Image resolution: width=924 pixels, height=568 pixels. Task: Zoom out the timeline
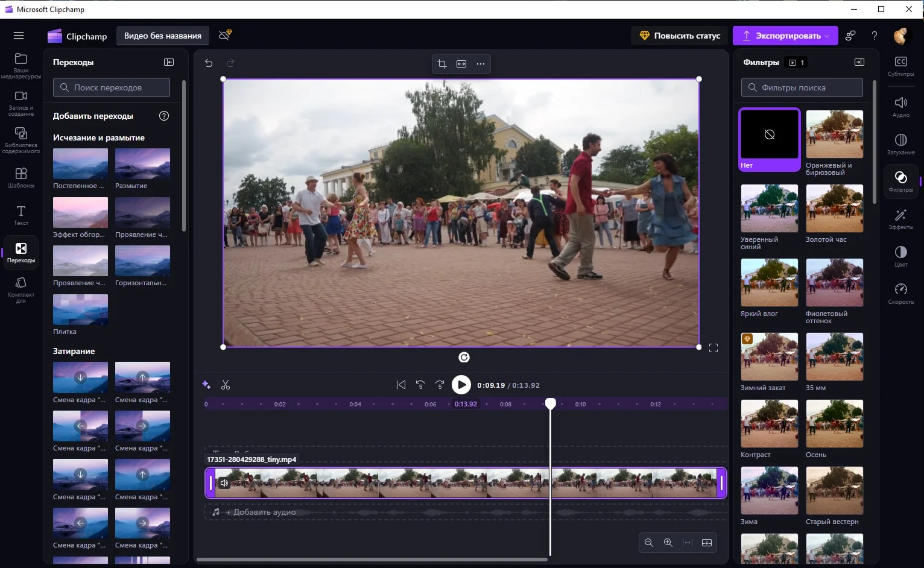click(649, 543)
